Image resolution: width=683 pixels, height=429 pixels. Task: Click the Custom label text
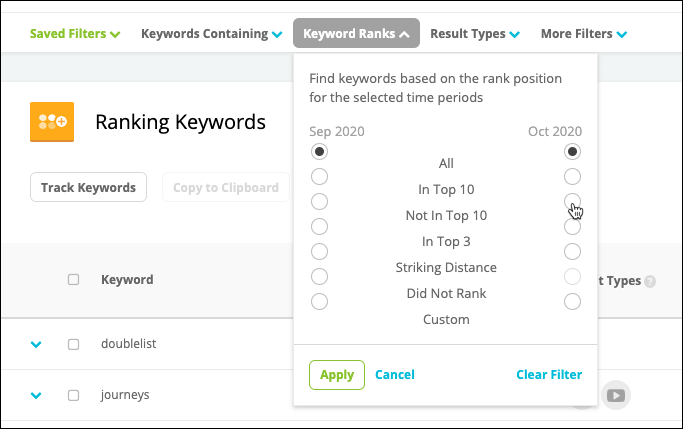click(446, 320)
